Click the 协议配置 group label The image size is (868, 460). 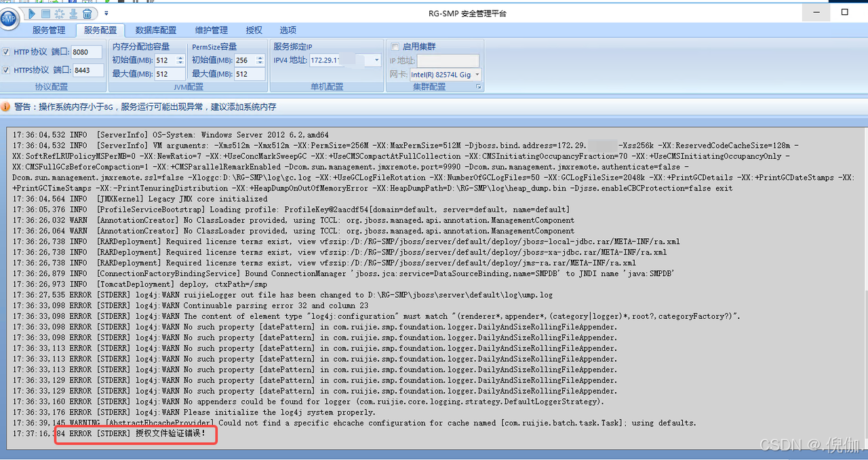click(x=52, y=88)
